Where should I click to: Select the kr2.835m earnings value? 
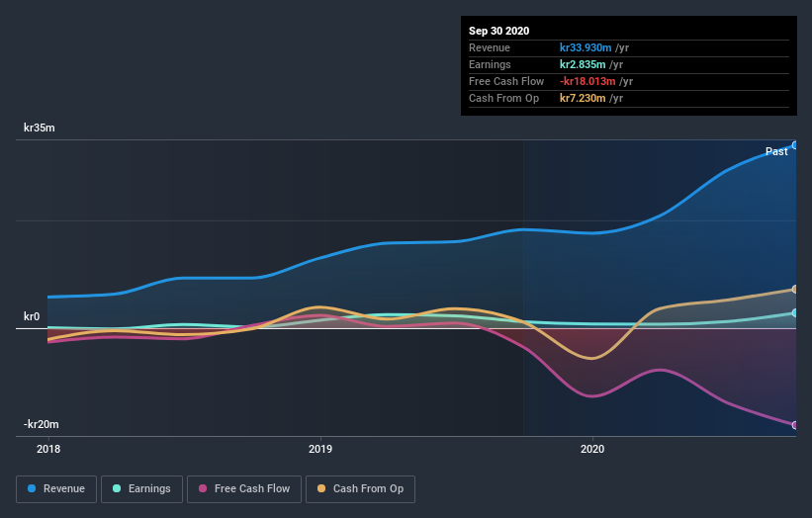pos(583,64)
